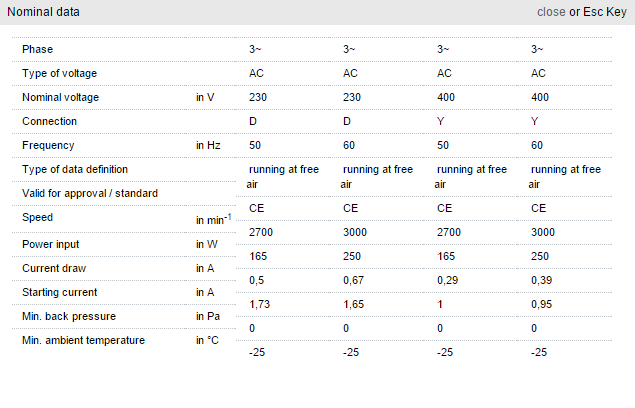Screen dimensions: 635x408
Task: Click the Nominal data heading
Action: pos(44,12)
